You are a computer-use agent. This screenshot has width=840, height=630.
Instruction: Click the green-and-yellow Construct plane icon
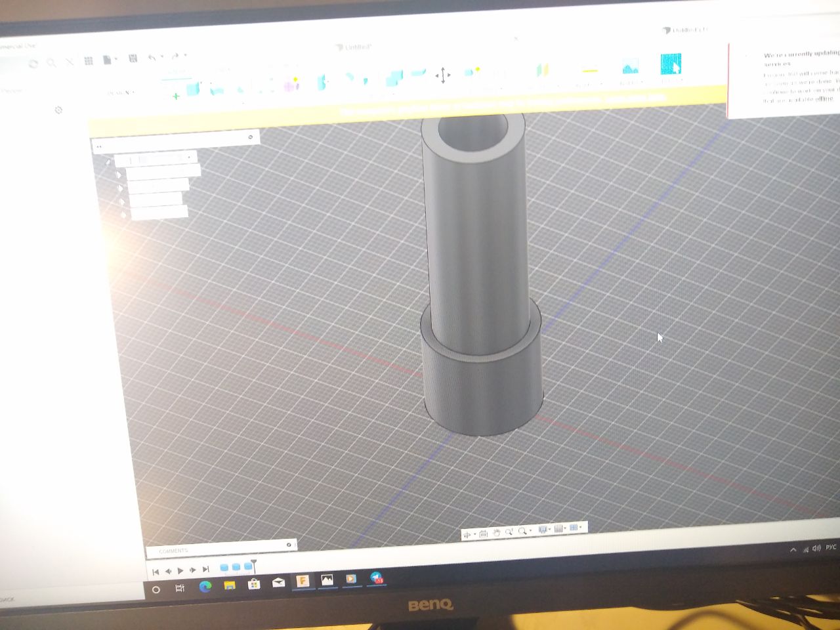[x=542, y=70]
